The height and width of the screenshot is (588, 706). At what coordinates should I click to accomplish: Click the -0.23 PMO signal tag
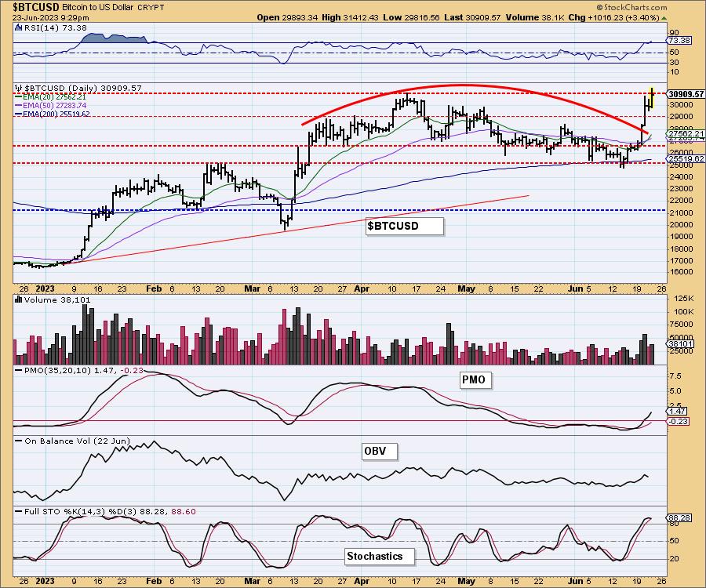[x=678, y=421]
